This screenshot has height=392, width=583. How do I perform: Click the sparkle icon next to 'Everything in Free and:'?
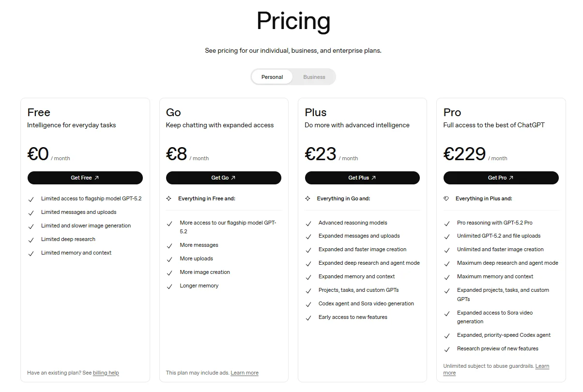[x=169, y=198]
